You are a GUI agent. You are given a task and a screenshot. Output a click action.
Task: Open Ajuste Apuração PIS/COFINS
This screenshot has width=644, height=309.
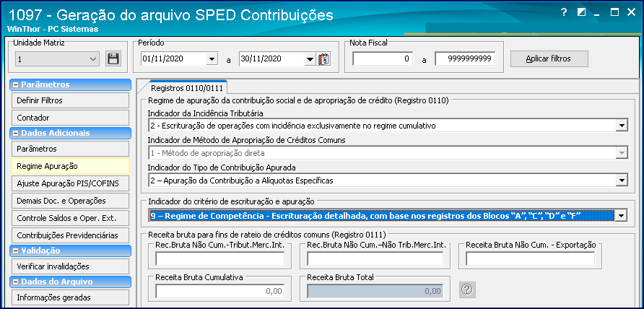click(x=70, y=183)
